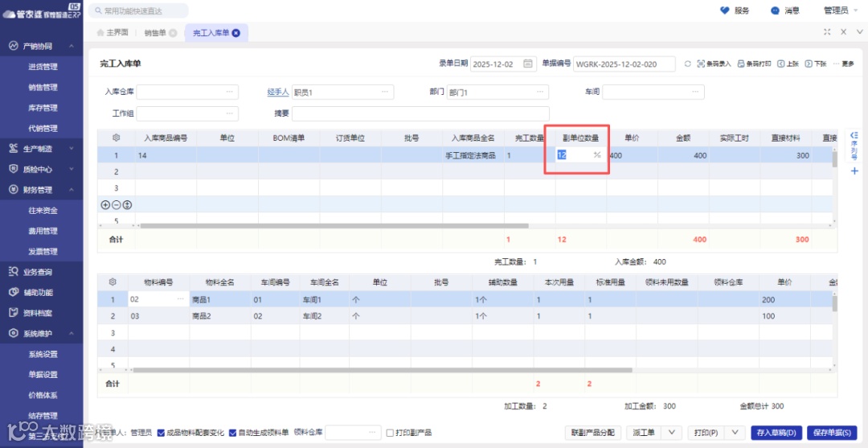
Task: Click the add-row plus icon in row 4
Action: [x=105, y=205]
